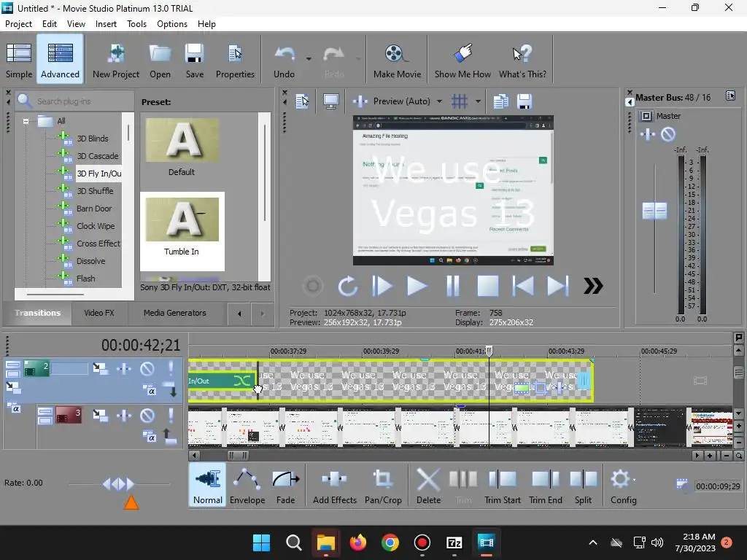Image resolution: width=747 pixels, height=560 pixels.
Task: Open the View menu
Action: click(76, 24)
